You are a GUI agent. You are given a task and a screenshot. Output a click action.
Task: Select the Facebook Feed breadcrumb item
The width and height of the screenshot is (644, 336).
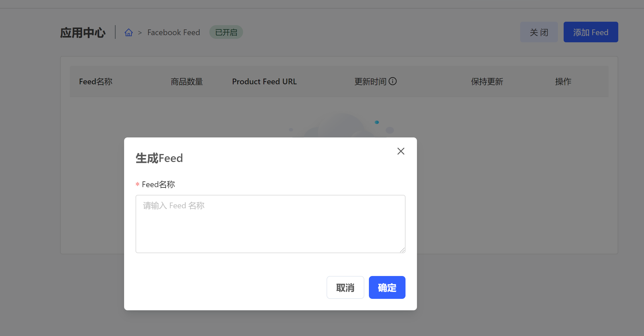(x=174, y=33)
